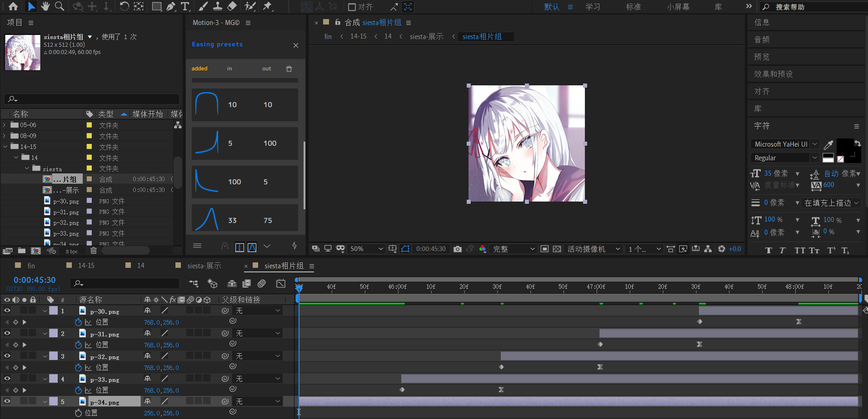The image size is (868, 419).
Task: Select the Puppet Pin tool
Action: coord(268,6)
